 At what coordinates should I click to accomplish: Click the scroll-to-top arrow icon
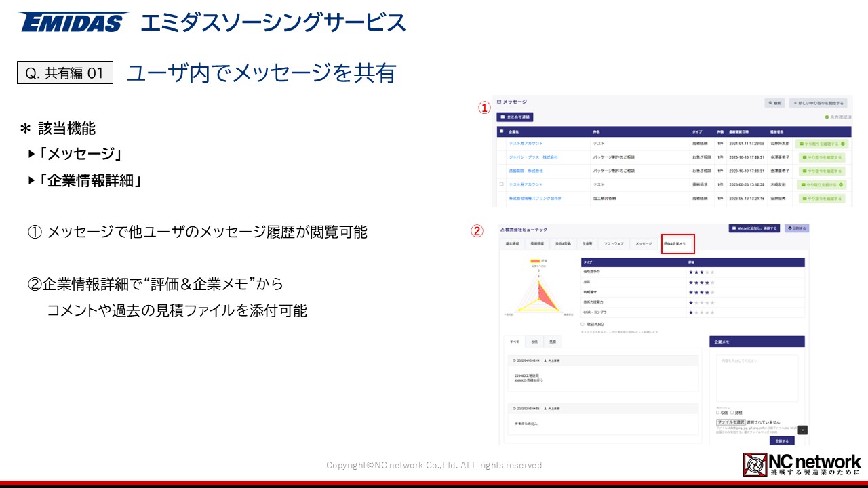click(x=803, y=430)
